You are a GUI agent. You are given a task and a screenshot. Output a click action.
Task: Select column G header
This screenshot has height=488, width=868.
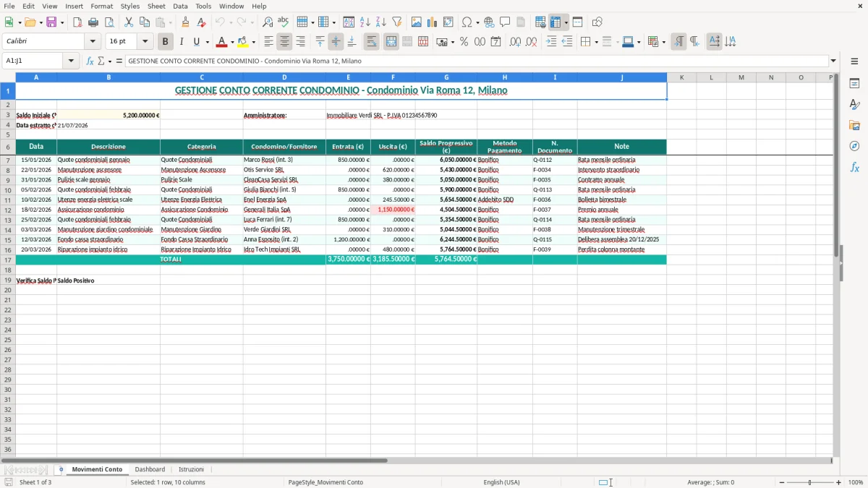click(x=446, y=77)
